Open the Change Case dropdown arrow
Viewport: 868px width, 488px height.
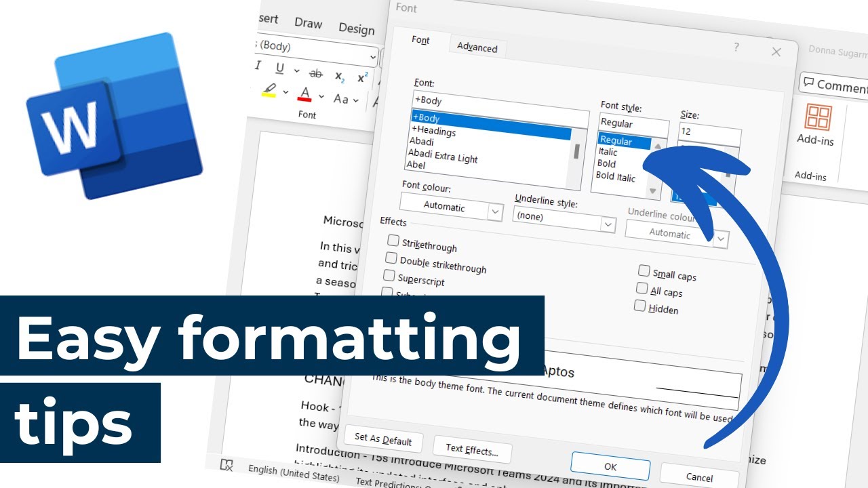coord(357,100)
